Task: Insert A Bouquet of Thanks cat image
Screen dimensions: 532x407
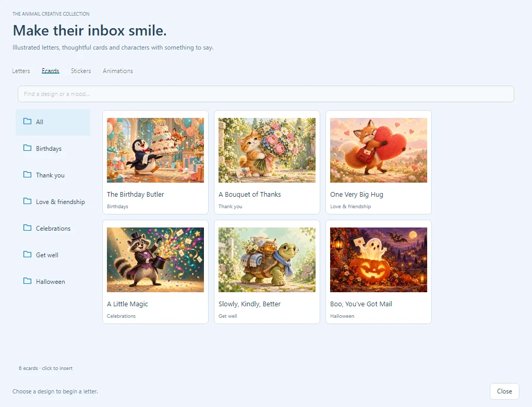Action: [267, 150]
